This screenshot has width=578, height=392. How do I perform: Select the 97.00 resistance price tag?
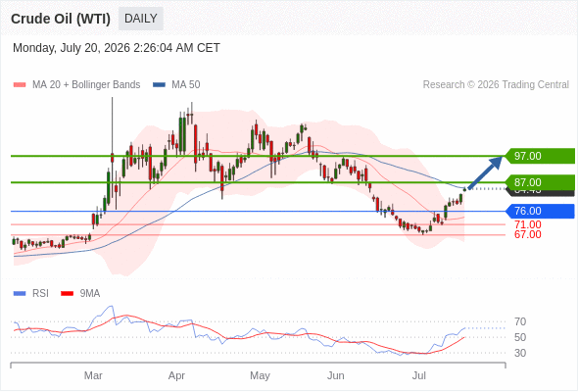point(540,156)
